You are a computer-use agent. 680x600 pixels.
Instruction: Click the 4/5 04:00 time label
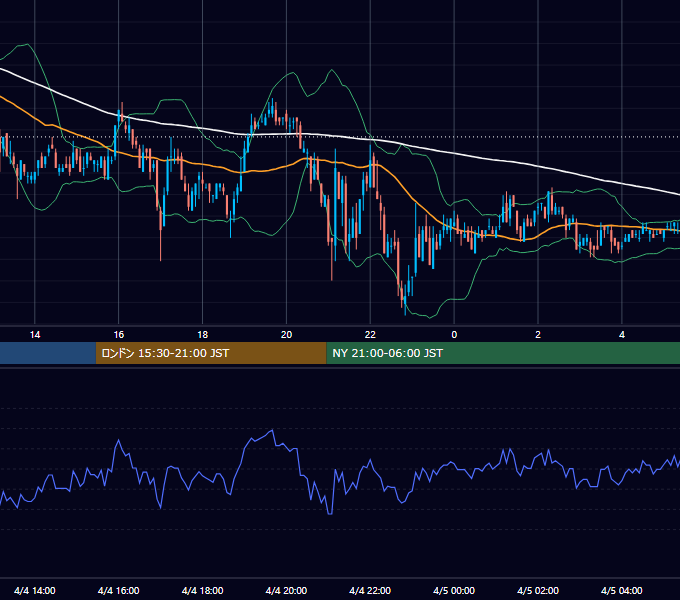622,590
